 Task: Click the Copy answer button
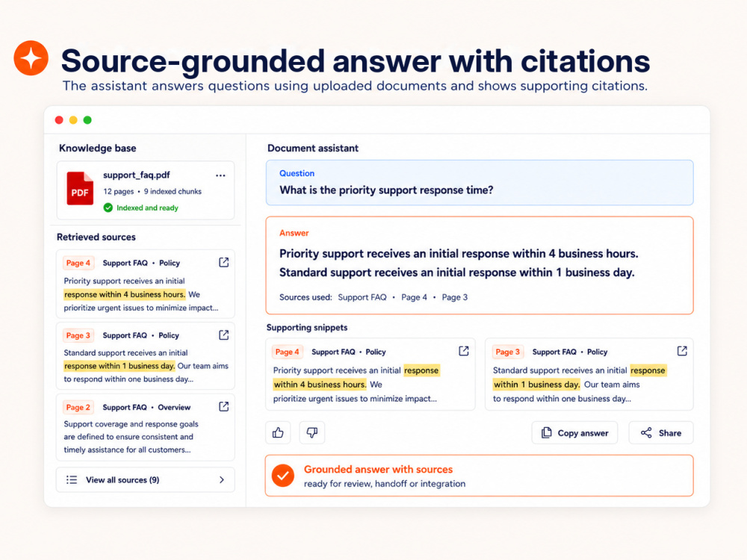[574, 433]
